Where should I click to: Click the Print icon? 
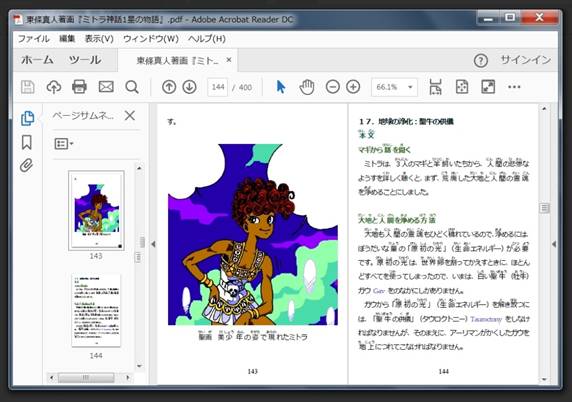point(80,87)
